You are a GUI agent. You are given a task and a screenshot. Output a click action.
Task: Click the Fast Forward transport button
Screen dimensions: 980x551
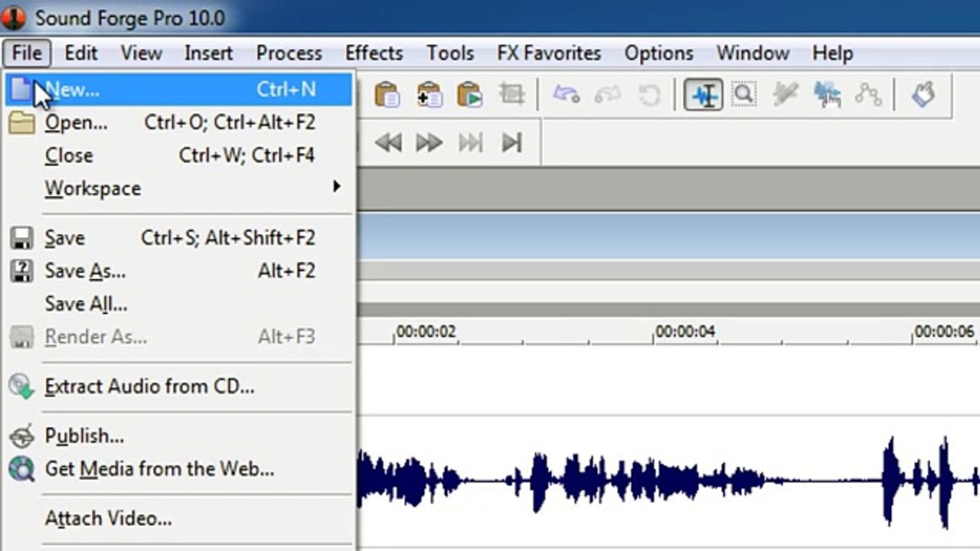pyautogui.click(x=429, y=142)
